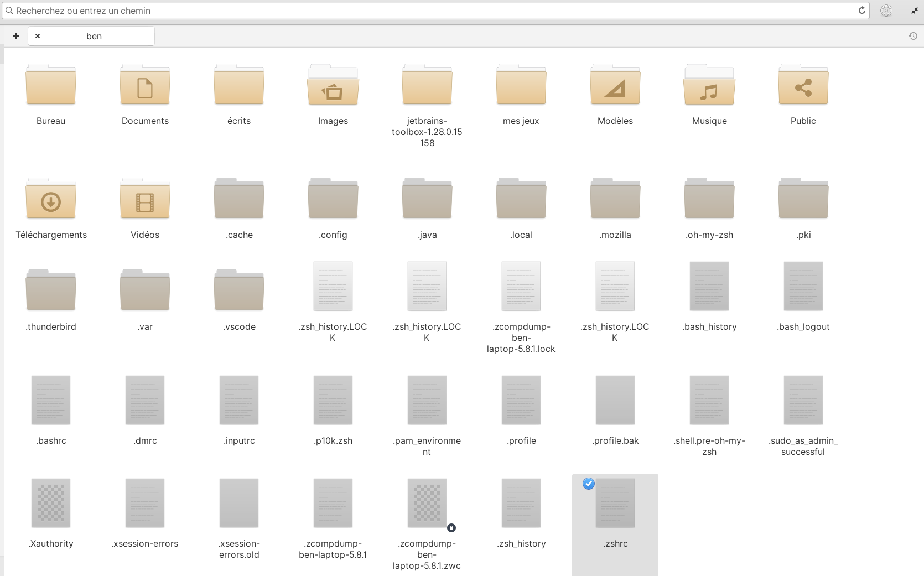This screenshot has width=924, height=576.
Task: Click the .inputrc file name
Action: pyautogui.click(x=239, y=440)
